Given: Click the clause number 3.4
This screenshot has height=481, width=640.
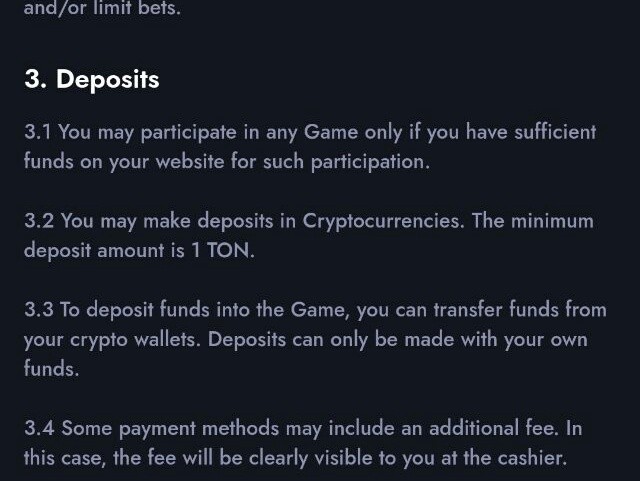Looking at the screenshot, I should 39,428.
